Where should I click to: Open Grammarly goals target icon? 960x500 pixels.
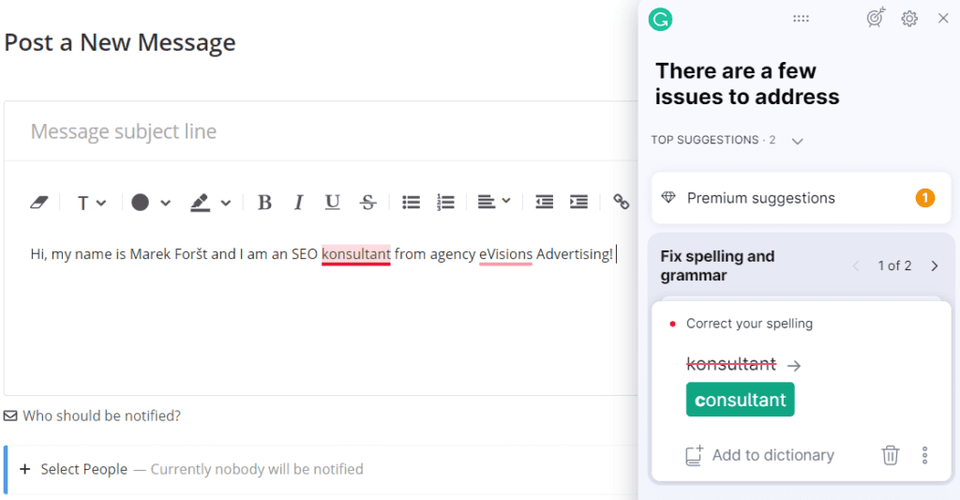tap(875, 18)
